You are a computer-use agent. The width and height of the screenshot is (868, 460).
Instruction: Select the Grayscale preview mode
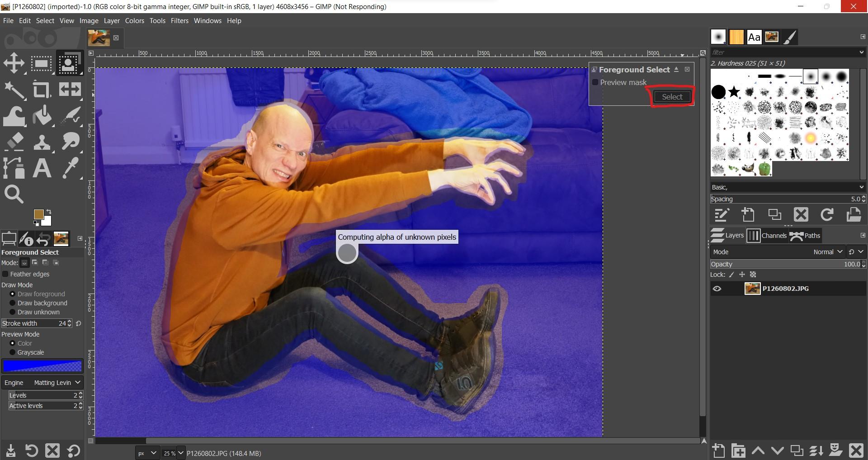pos(13,352)
